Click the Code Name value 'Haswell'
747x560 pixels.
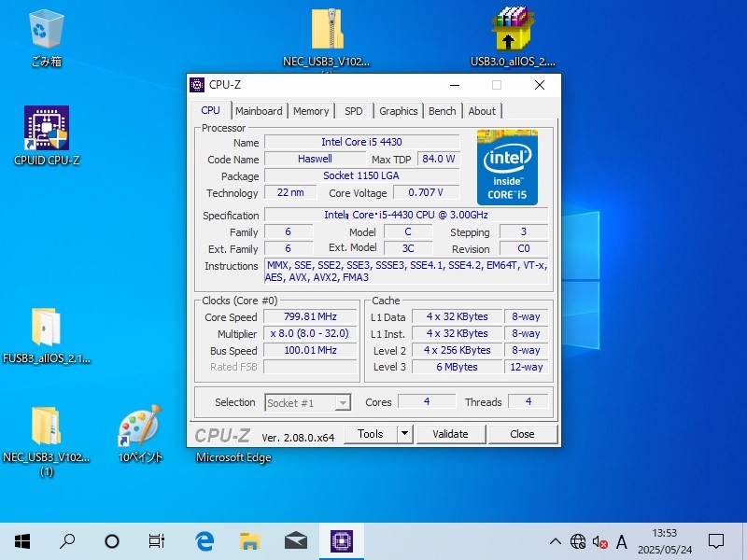pos(315,159)
